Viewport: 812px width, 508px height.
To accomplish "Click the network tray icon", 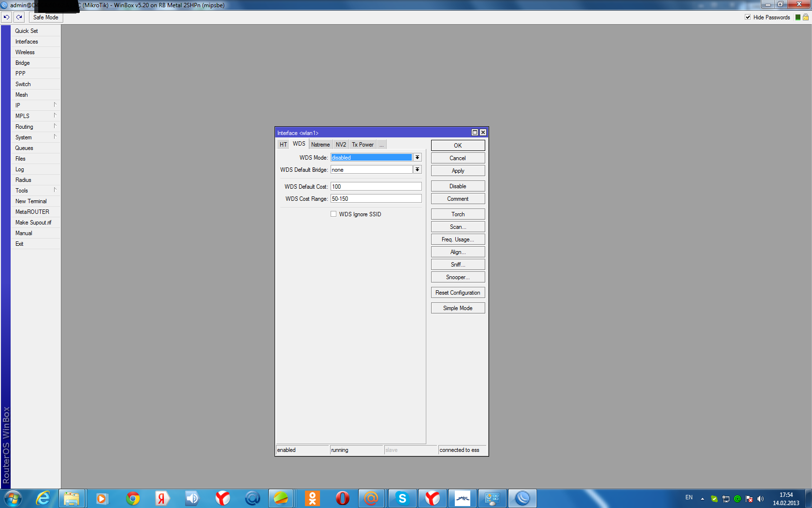I will click(726, 499).
